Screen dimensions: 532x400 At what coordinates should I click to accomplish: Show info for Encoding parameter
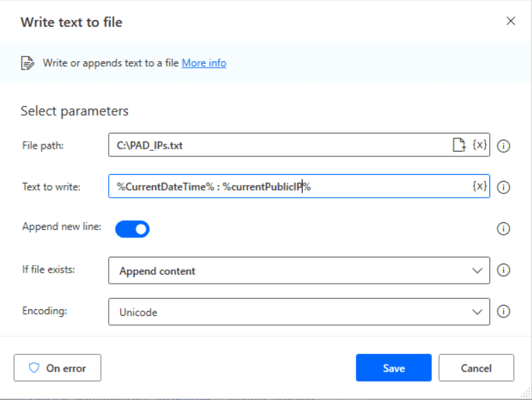(x=503, y=311)
